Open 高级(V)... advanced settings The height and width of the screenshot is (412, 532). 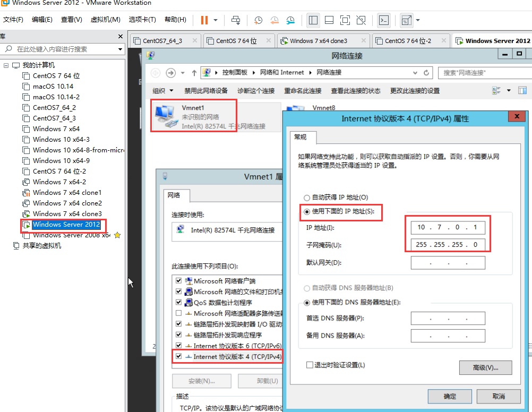click(x=485, y=367)
